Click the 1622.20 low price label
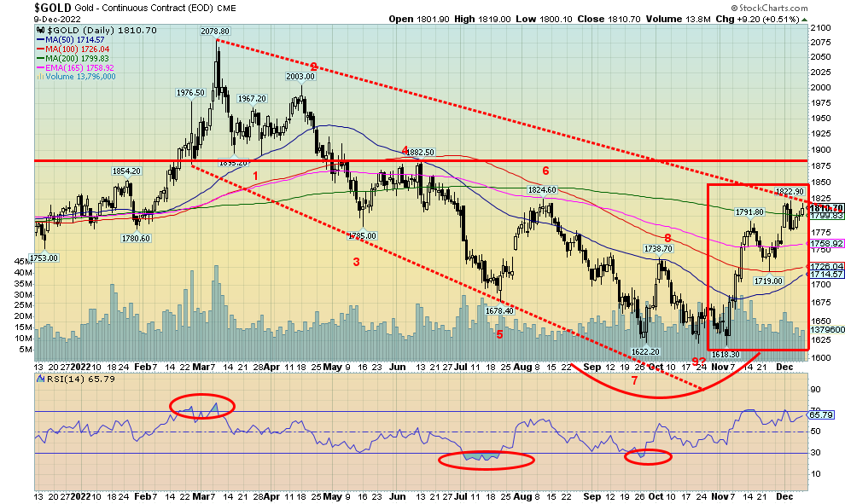This screenshot has height=504, width=845. click(647, 350)
